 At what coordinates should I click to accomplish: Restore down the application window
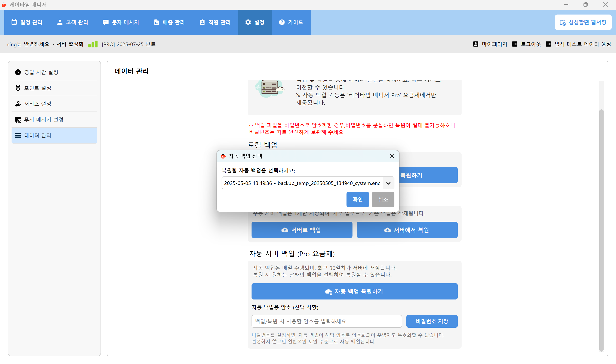click(x=586, y=5)
